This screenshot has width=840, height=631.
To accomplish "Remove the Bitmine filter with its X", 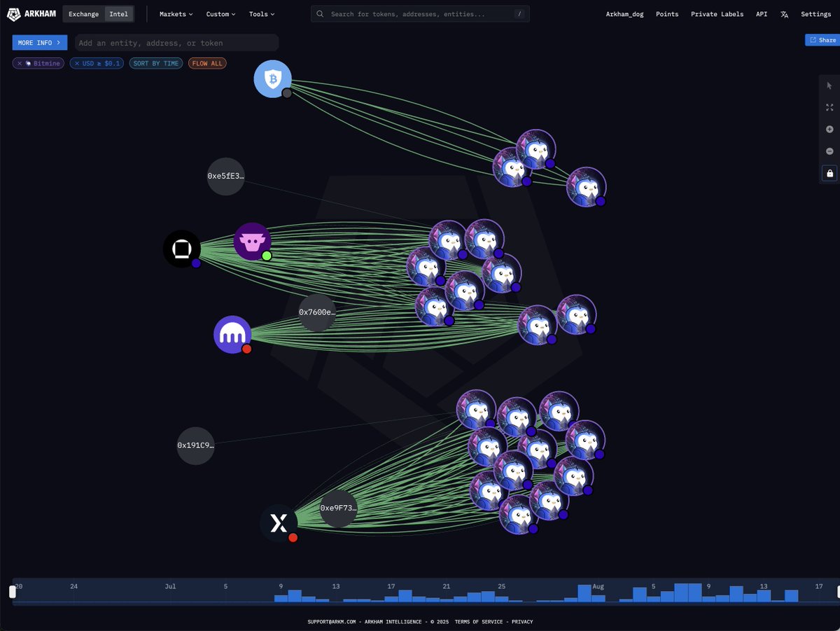I will 20,64.
